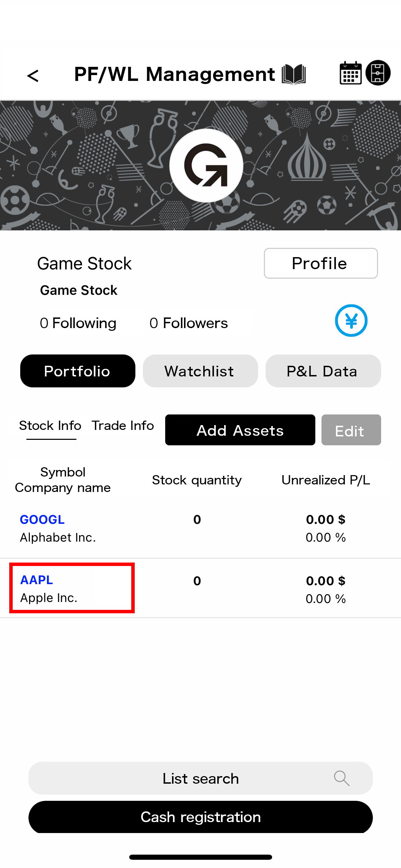
Task: Tap the Add Assets button
Action: click(240, 430)
